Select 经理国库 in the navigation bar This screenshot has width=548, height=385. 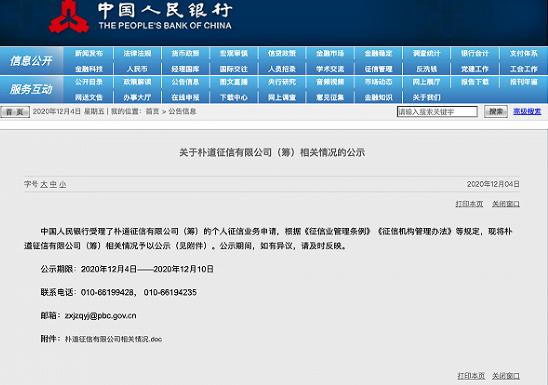tap(185, 69)
